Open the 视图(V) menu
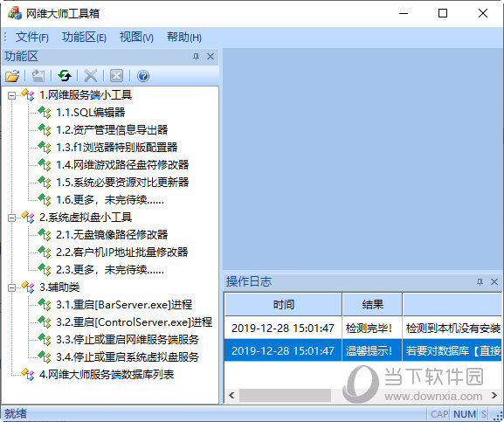The image size is (504, 422). [x=136, y=38]
